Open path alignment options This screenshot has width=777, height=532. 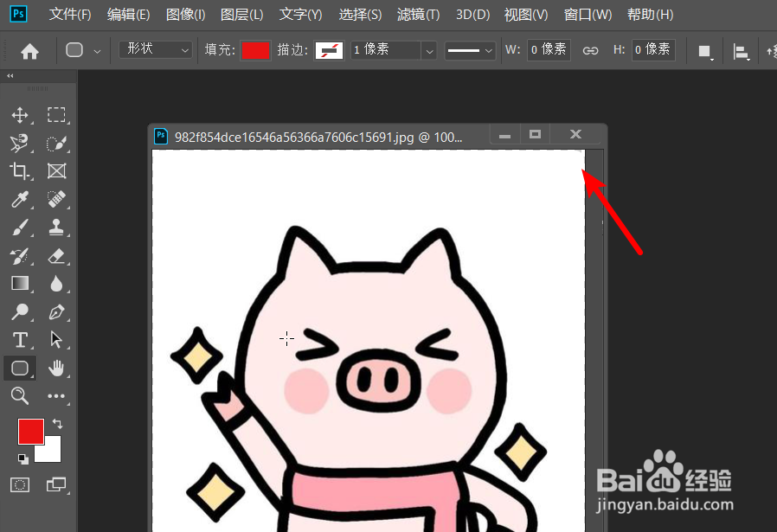(x=741, y=52)
